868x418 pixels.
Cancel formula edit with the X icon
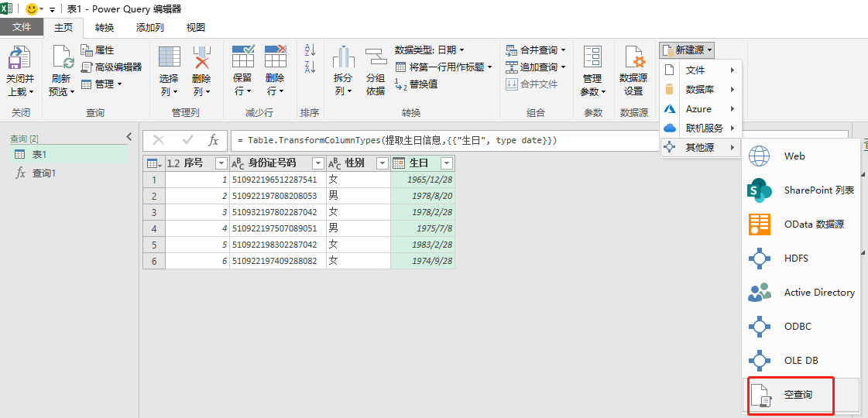(159, 141)
